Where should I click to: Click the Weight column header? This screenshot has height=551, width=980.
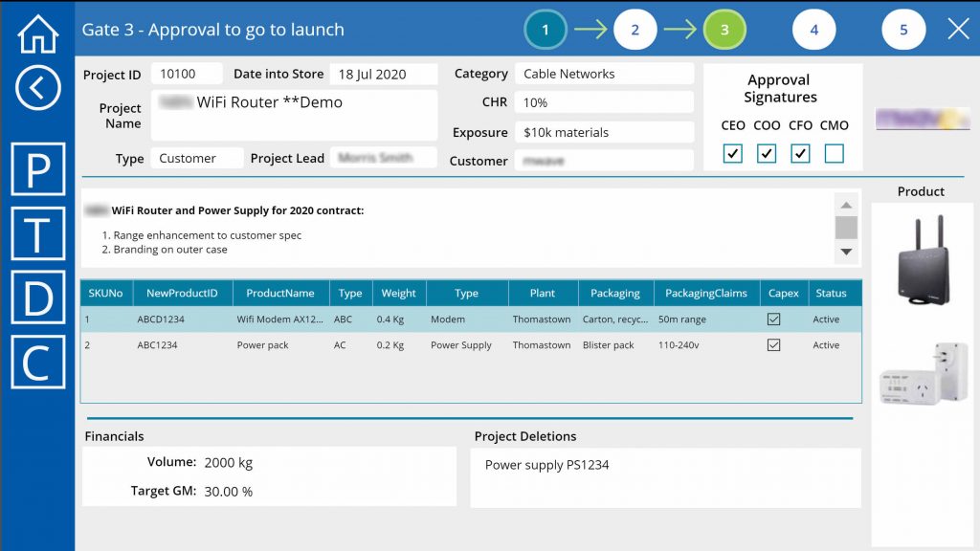pos(399,293)
